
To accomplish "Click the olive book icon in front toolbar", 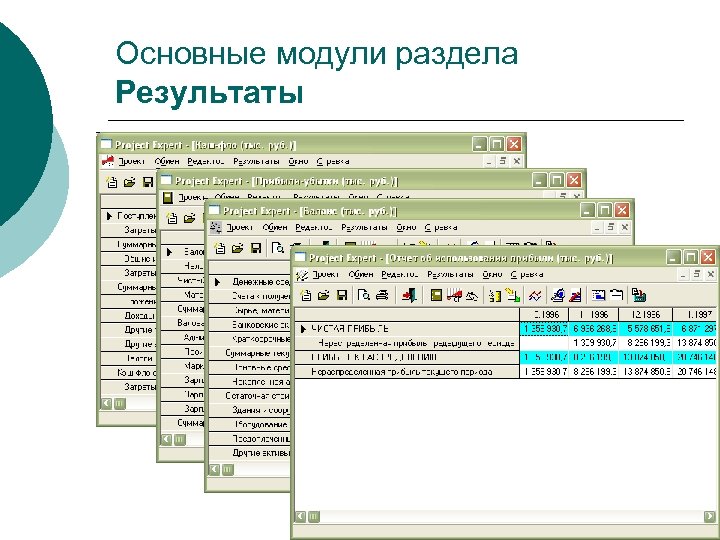I will 436,295.
